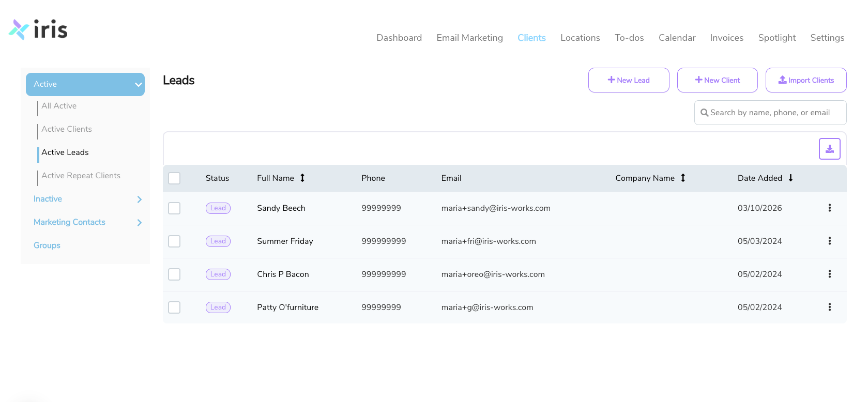Open the To-dos page
The image size is (868, 402).
click(629, 38)
